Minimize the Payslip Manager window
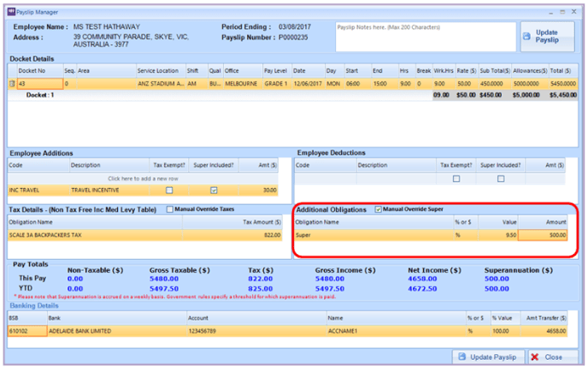Screen dimensions: 588x371 [x=551, y=12]
